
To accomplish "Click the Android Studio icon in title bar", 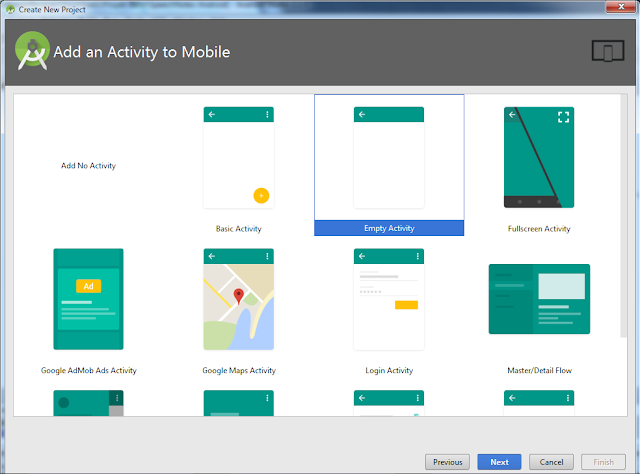I will tap(11, 9).
